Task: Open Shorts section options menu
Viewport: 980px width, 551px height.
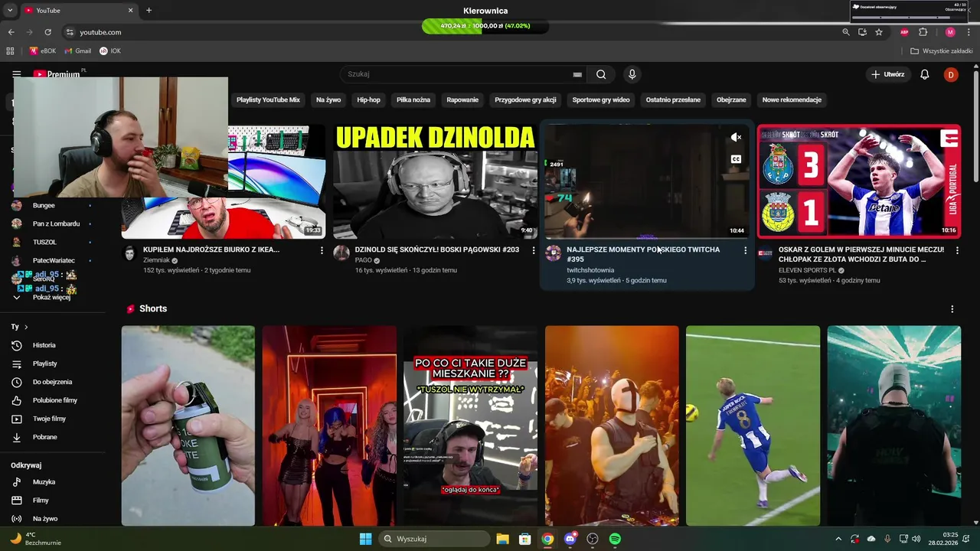Action: pos(952,309)
